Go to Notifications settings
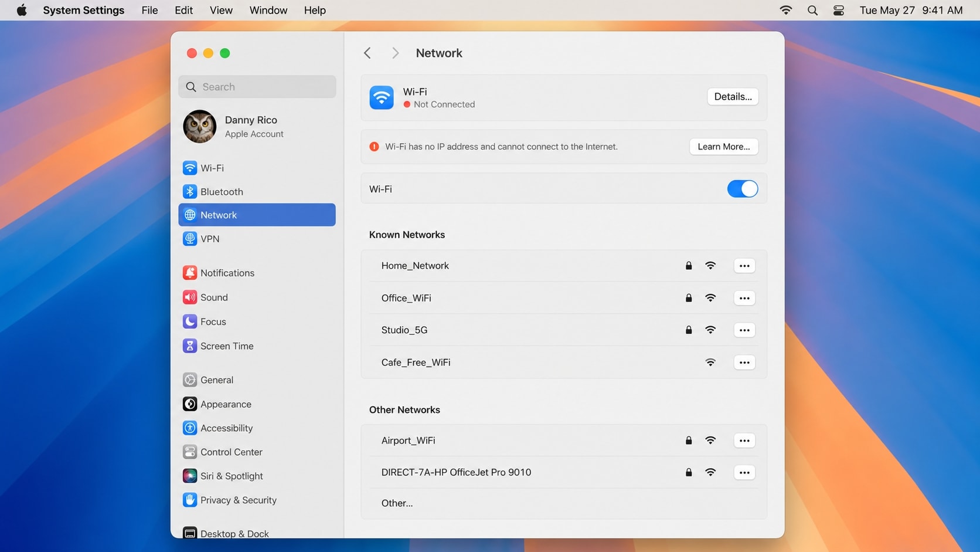The width and height of the screenshot is (980, 552). [x=257, y=273]
